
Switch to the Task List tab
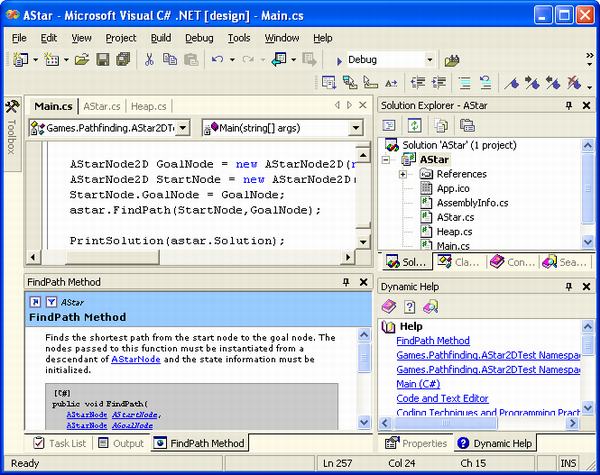60,443
